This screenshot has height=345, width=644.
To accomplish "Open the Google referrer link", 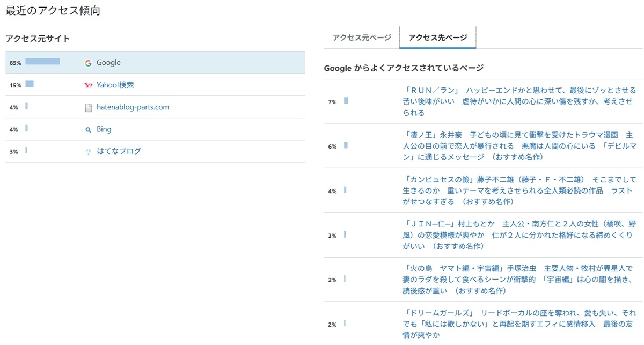I will (x=108, y=63).
